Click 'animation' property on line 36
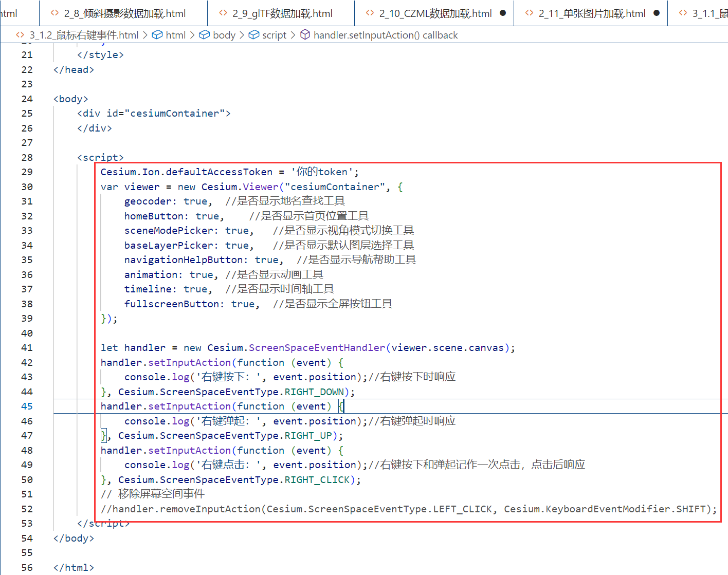728x575 pixels. coord(151,275)
